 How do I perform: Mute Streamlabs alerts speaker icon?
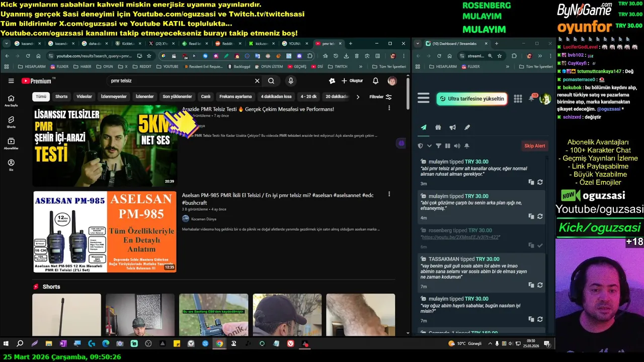[457, 146]
